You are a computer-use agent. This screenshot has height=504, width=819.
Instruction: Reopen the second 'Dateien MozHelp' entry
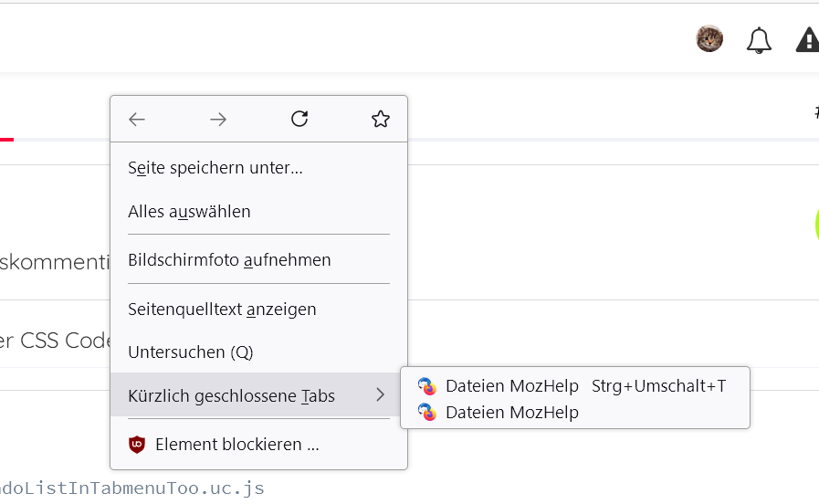(x=511, y=413)
